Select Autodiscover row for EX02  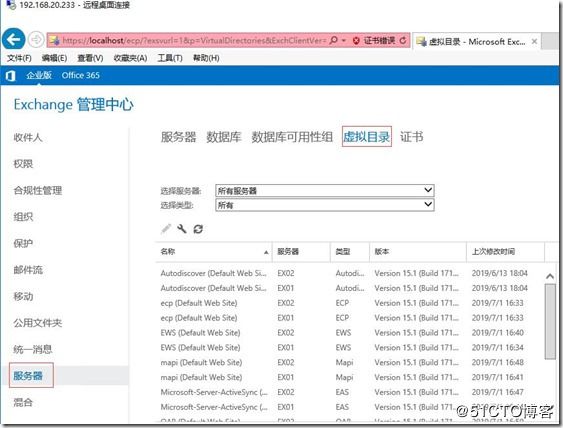(x=349, y=273)
